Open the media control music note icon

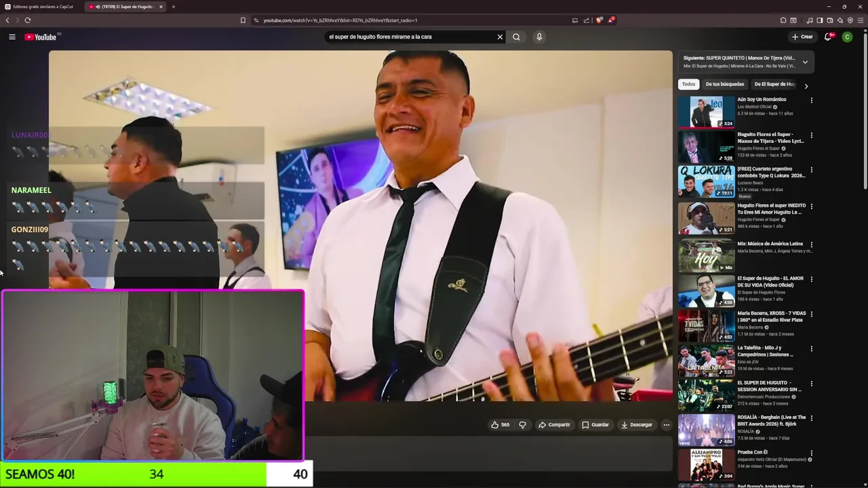click(x=810, y=20)
